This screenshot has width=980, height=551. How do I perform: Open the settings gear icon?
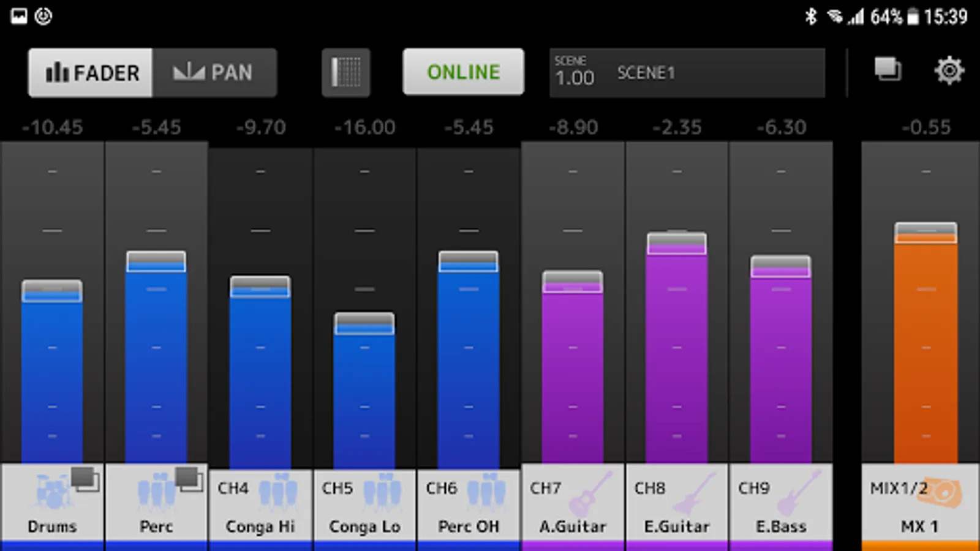949,71
